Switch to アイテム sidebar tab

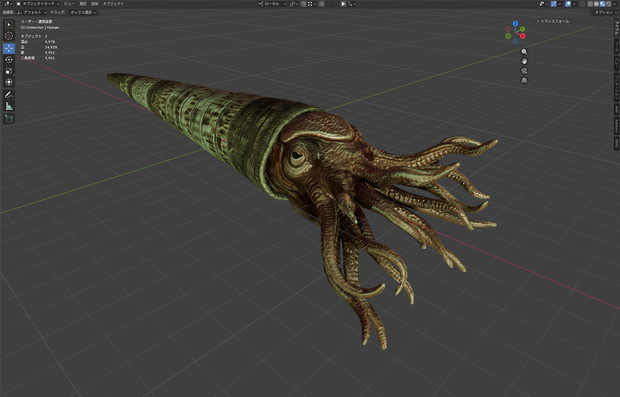pos(616,28)
